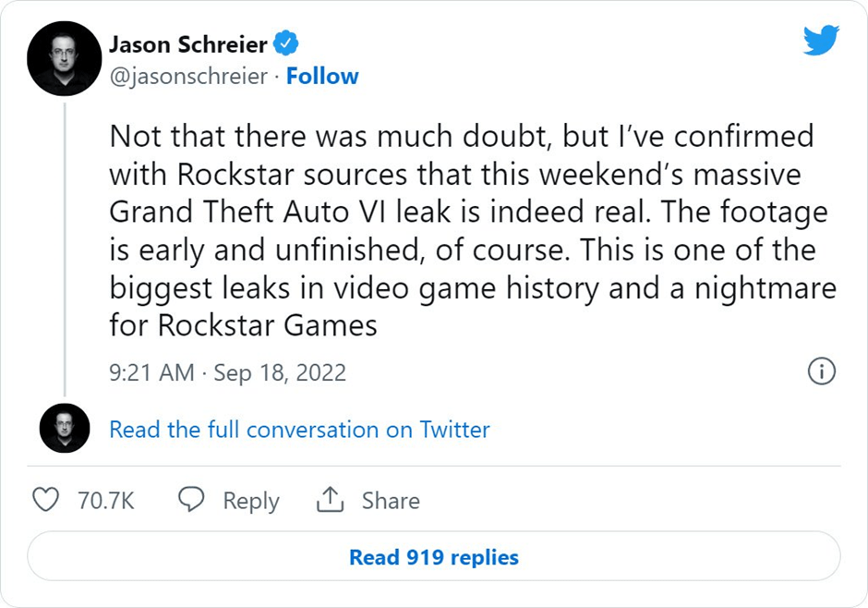Click the Read 919 replies button
Screen dimensions: 868x608
point(434,556)
